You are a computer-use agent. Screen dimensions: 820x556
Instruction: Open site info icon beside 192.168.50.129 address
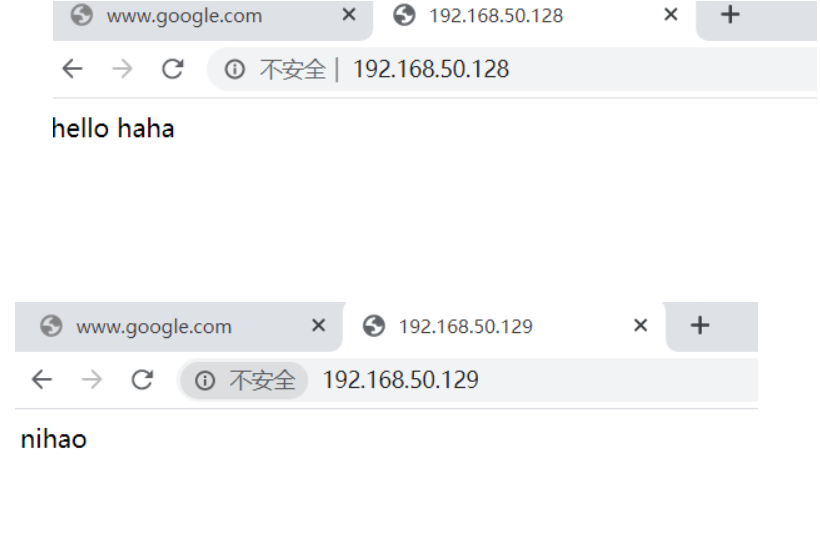204,380
